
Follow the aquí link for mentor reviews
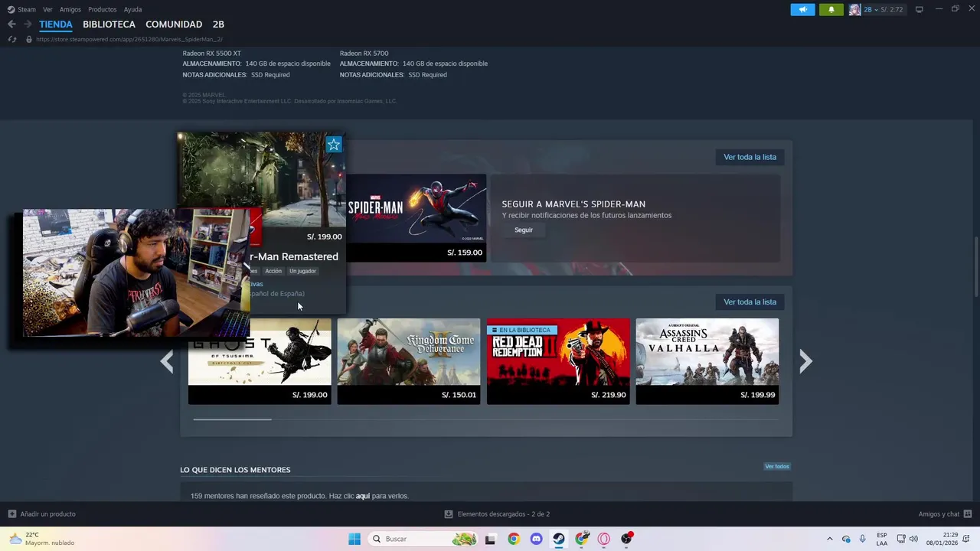pyautogui.click(x=363, y=496)
